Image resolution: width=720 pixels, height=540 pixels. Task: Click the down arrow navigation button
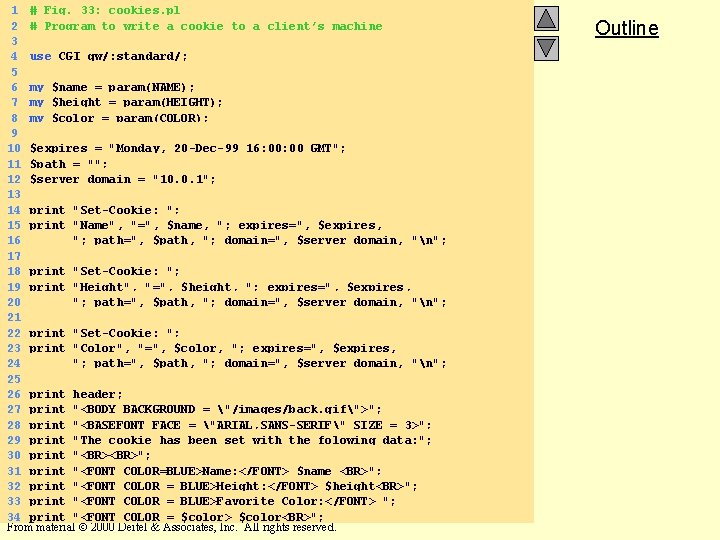[546, 48]
